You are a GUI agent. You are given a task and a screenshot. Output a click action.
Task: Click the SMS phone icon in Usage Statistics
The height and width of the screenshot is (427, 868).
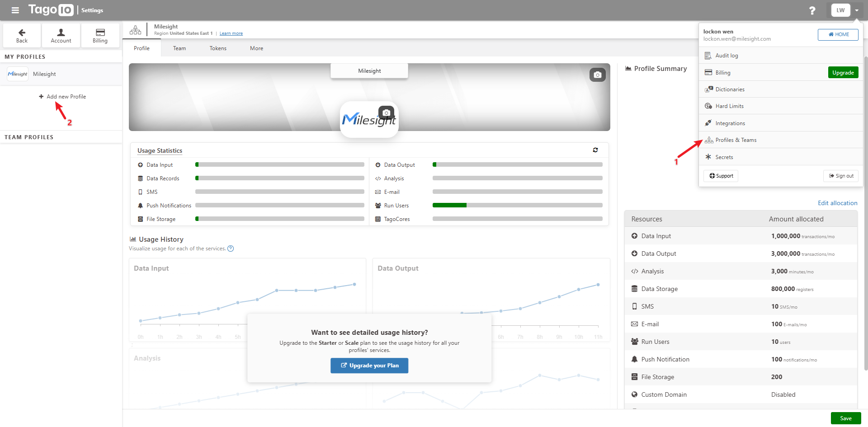pos(140,192)
